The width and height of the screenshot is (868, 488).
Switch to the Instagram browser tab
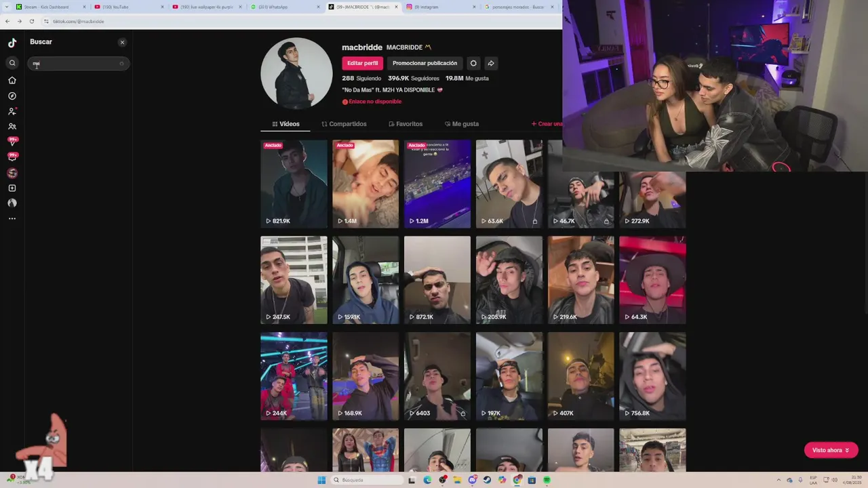(x=441, y=7)
